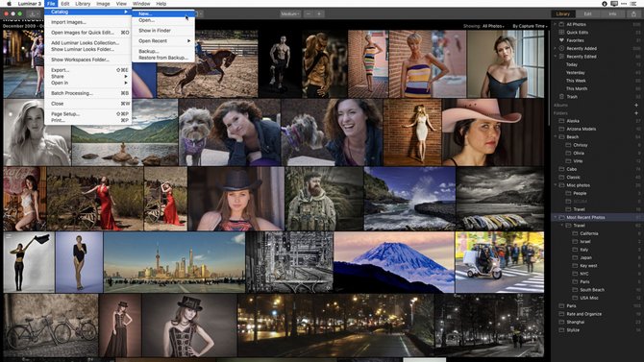
Task: Open the Edit menu in menu bar
Action: click(65, 4)
